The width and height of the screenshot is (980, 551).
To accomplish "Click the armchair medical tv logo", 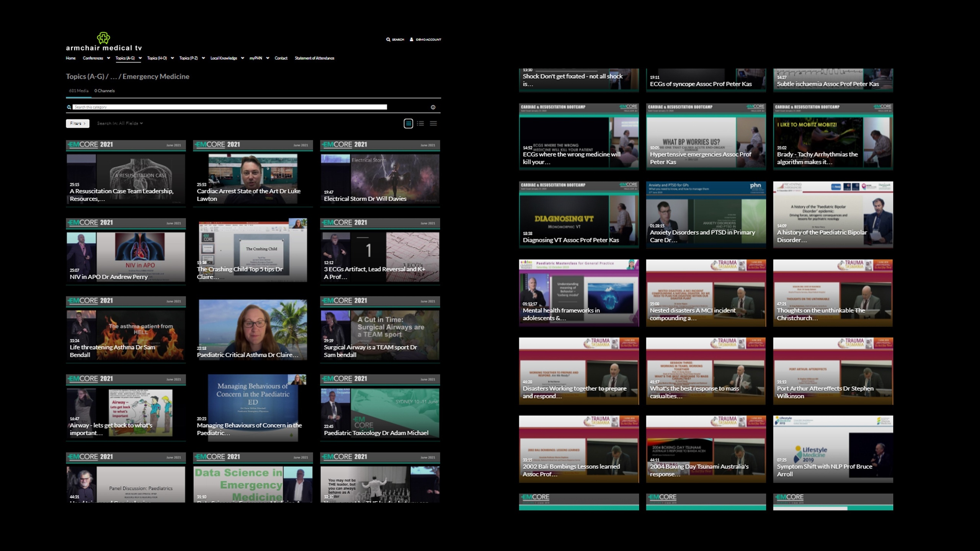I will point(104,42).
